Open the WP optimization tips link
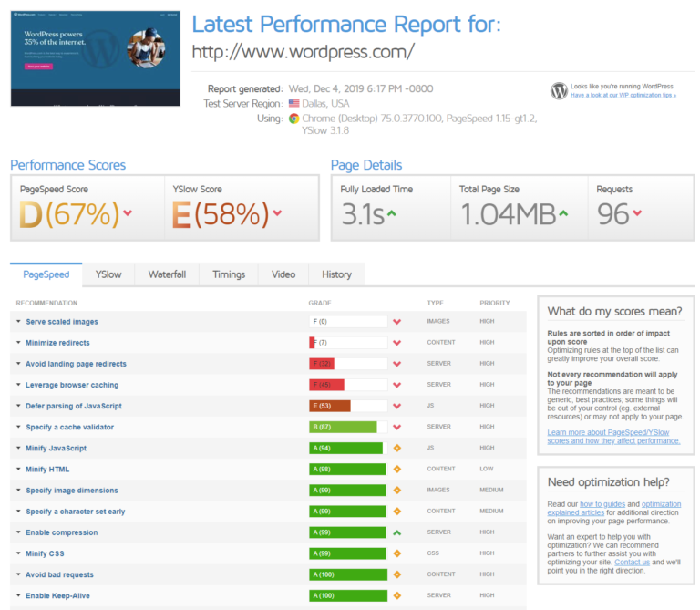The width and height of the screenshot is (700, 610). click(x=623, y=95)
